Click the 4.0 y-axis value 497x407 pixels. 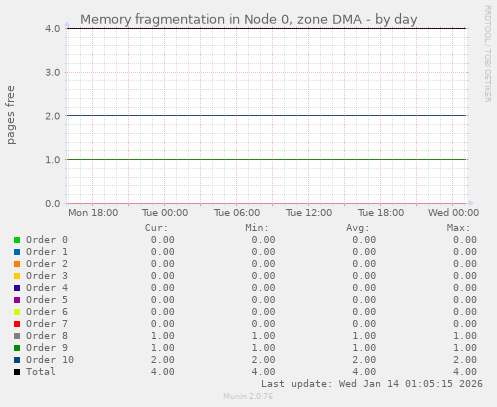coord(53,29)
